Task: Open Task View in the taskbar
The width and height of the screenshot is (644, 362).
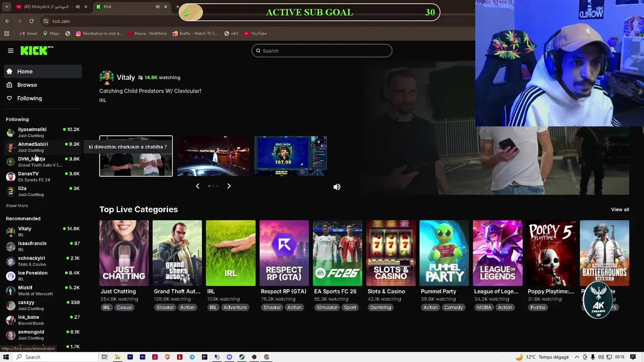Action: [x=105, y=357]
